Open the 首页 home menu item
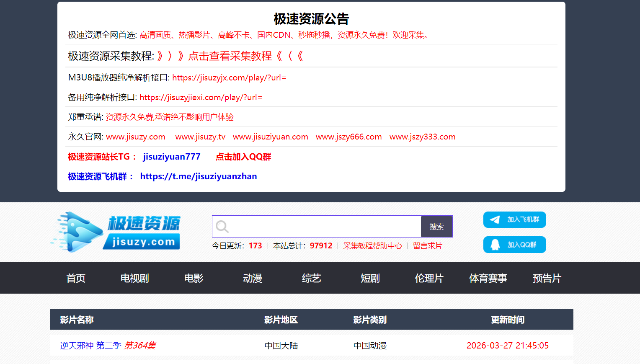 pyautogui.click(x=76, y=278)
